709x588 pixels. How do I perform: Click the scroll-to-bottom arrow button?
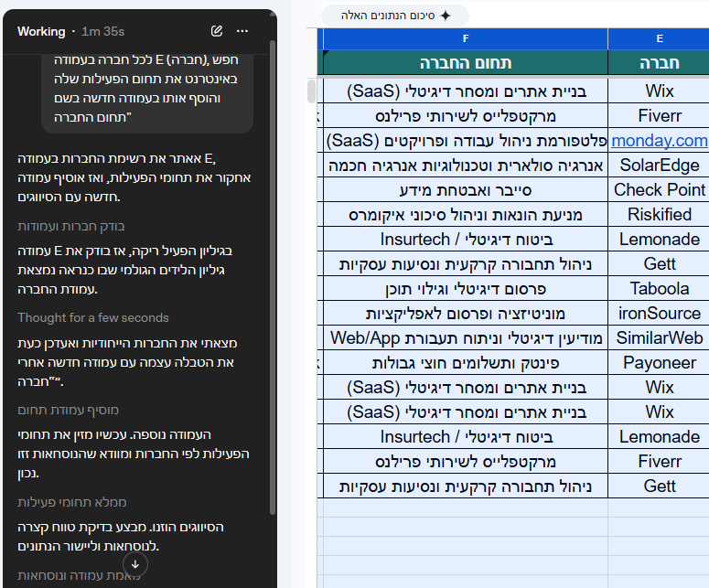point(135,564)
